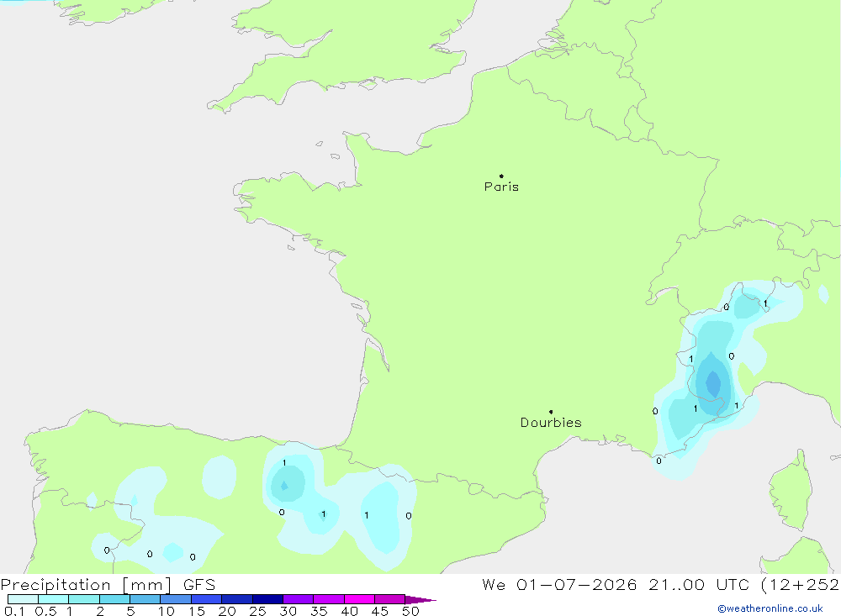Select the 2–5 mm legend color swatch
Screen dimensions: 841x616
click(114, 599)
